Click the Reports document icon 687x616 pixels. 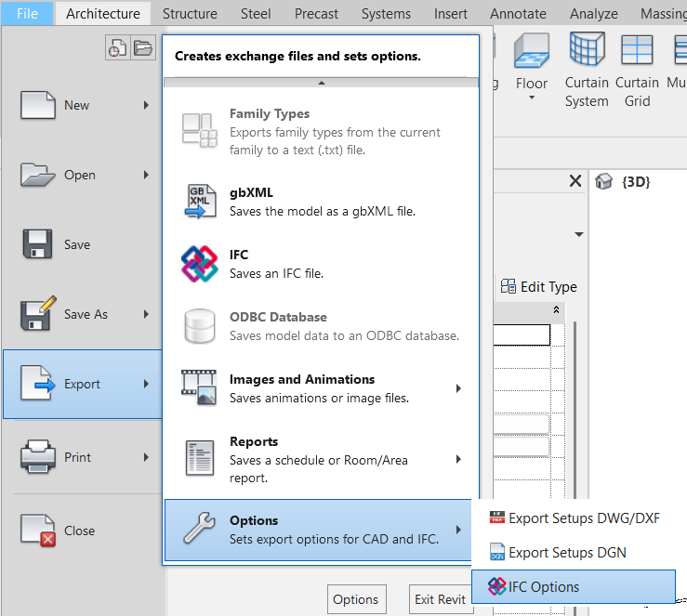200,458
